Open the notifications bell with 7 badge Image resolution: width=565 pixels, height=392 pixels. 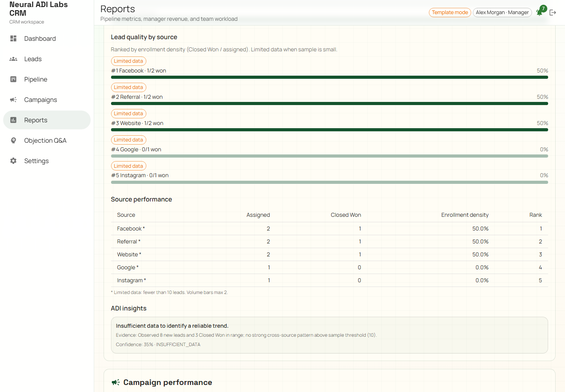[x=540, y=12]
